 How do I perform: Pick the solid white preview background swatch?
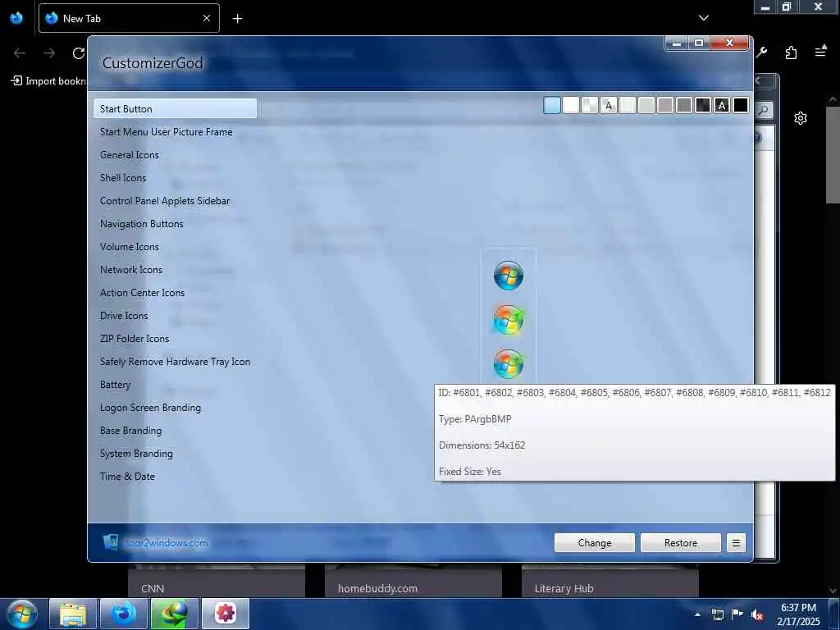571,106
